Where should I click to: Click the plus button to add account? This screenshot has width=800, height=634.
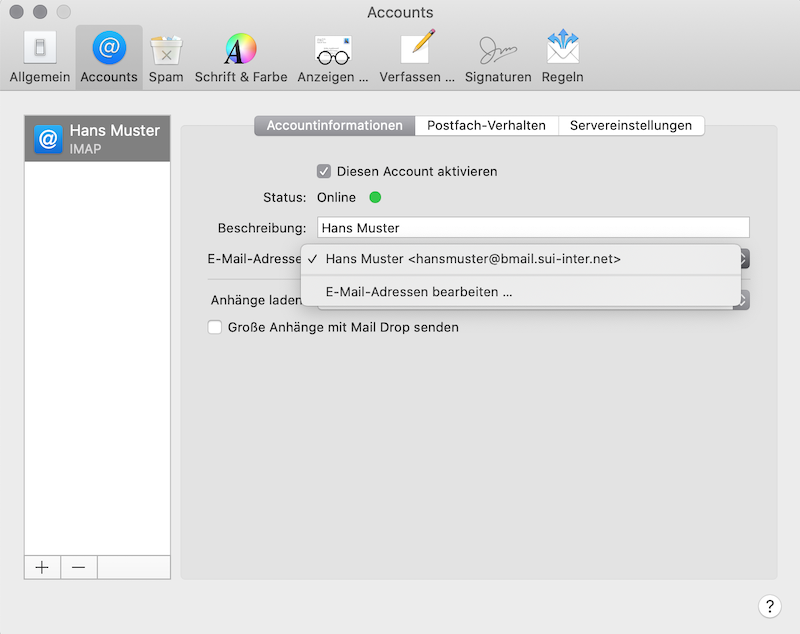click(42, 567)
